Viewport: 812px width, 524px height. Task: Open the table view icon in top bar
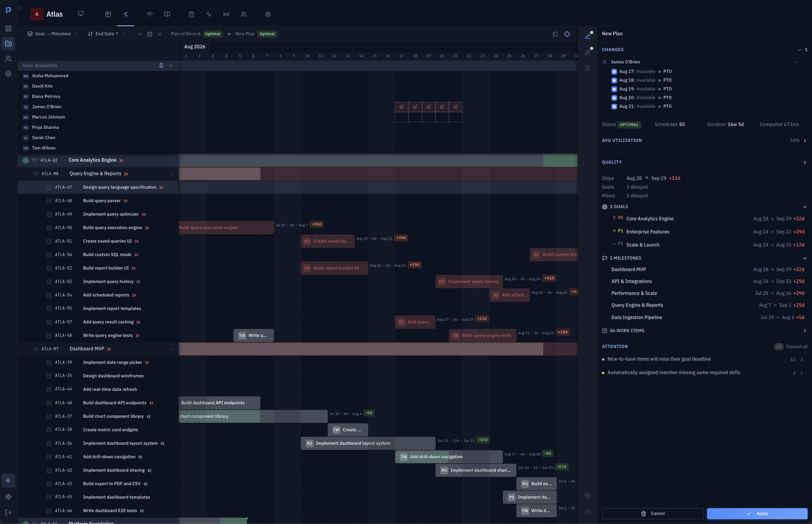click(108, 14)
